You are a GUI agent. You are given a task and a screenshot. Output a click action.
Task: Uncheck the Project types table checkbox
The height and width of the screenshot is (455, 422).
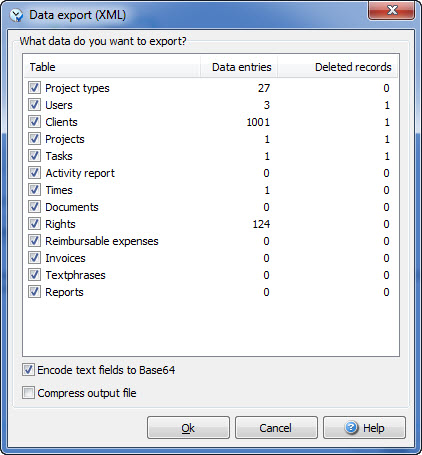click(x=34, y=88)
